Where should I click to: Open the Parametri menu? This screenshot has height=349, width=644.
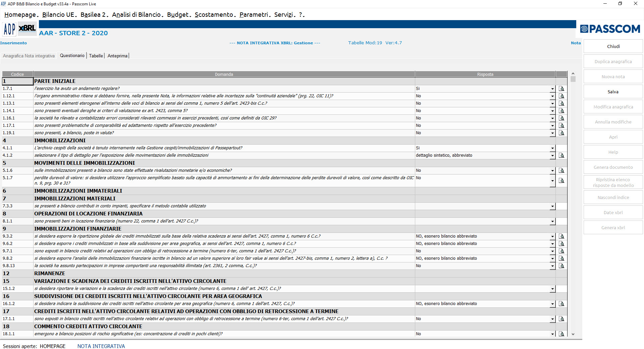tap(255, 15)
